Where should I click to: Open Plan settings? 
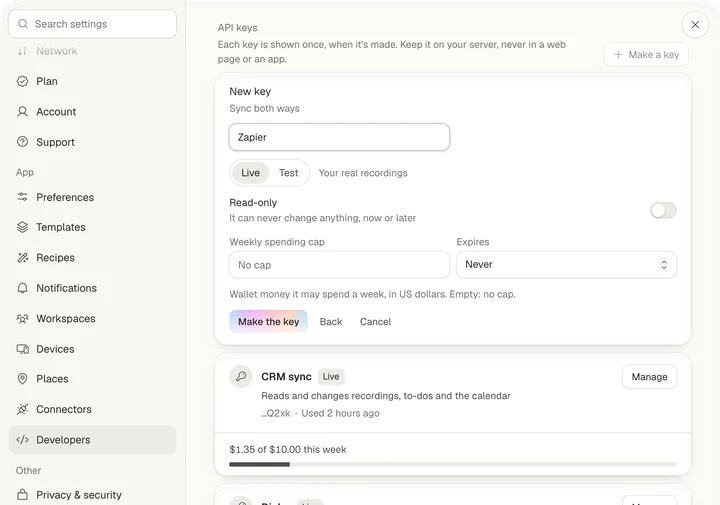tap(92, 81)
